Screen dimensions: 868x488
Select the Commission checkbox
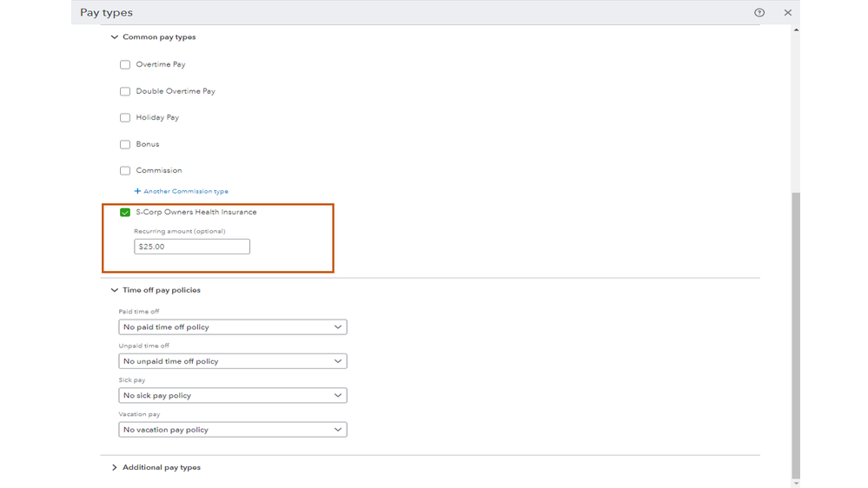pyautogui.click(x=125, y=171)
